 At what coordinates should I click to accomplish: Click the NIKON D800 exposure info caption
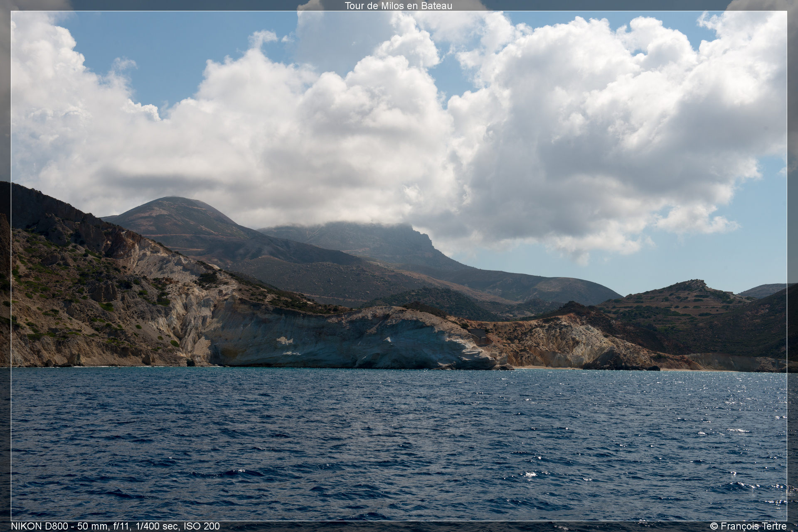pos(115,526)
